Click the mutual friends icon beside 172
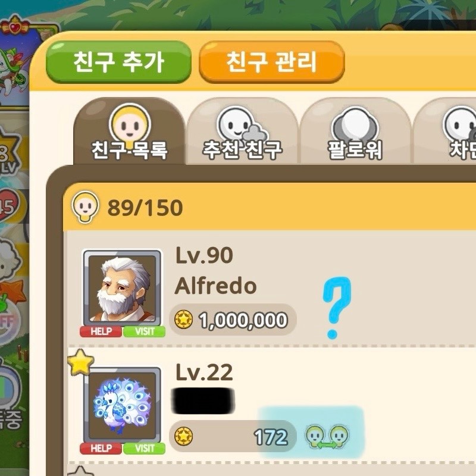The width and height of the screenshot is (476, 476). click(x=327, y=437)
